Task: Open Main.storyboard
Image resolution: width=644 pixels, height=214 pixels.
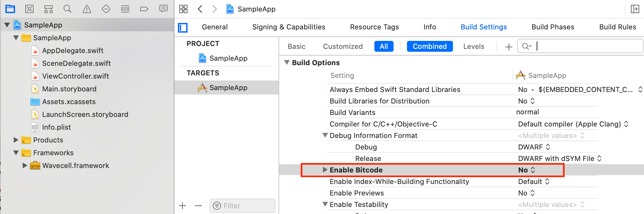Action: click(x=69, y=89)
